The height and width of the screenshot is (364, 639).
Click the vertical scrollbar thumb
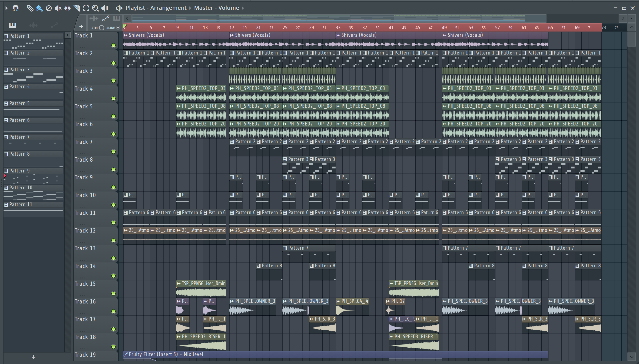[x=631, y=39]
